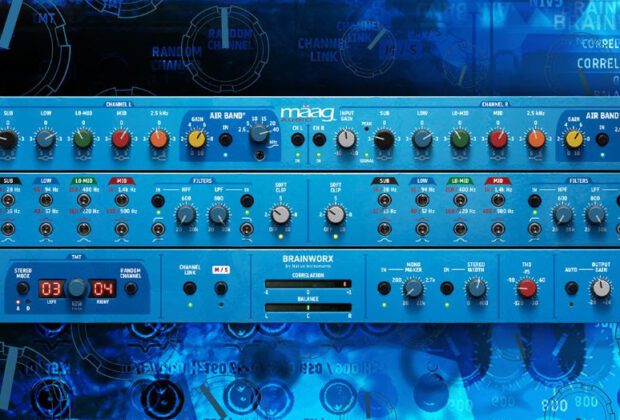Viewport: 620px width, 420px height.
Task: Toggle Channel R Air Band IN button
Action: (x=602, y=140)
